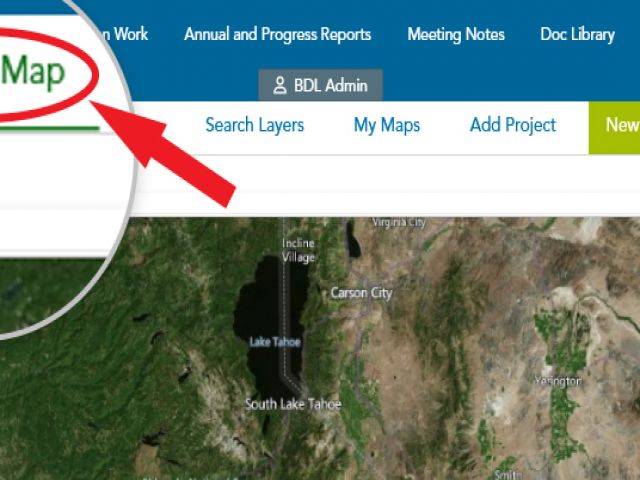
Task: Click the Yerington label on map
Action: [558, 381]
